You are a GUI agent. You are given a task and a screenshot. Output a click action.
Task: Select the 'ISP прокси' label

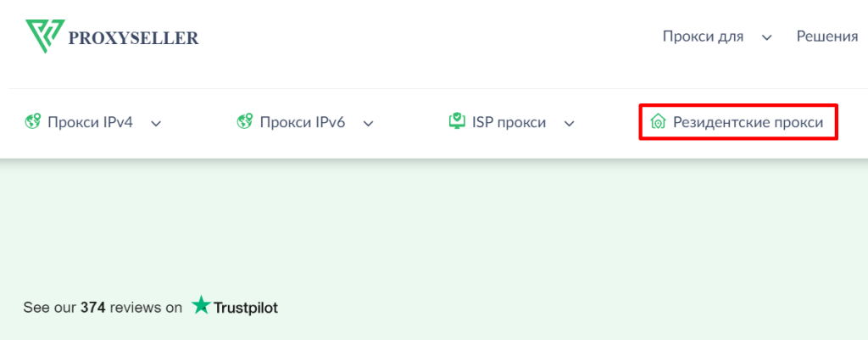coord(509,122)
